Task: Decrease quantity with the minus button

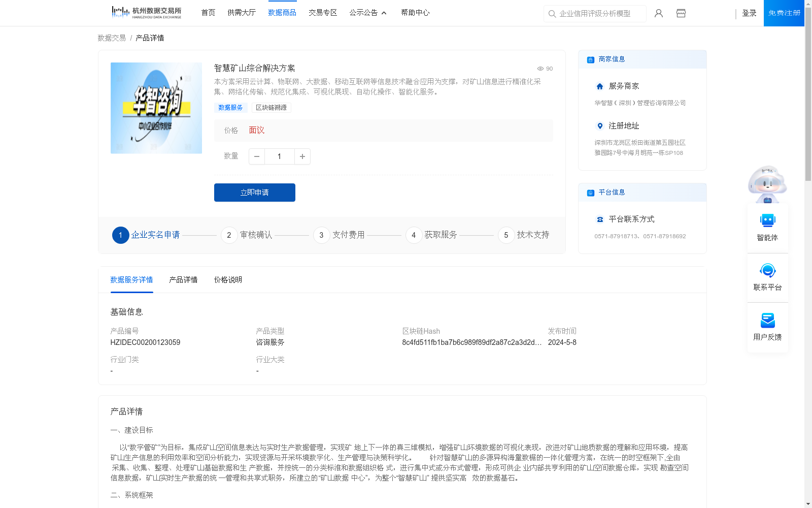Action: tap(257, 156)
